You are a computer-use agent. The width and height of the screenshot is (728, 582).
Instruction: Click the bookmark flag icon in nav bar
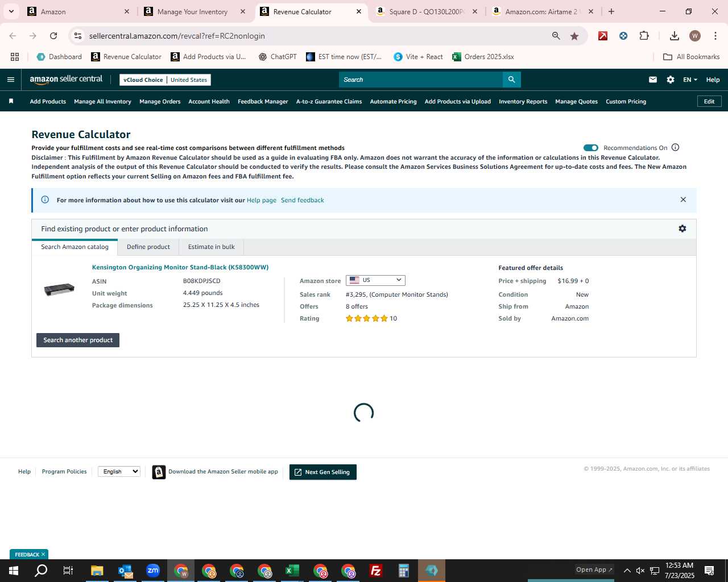[x=11, y=101]
